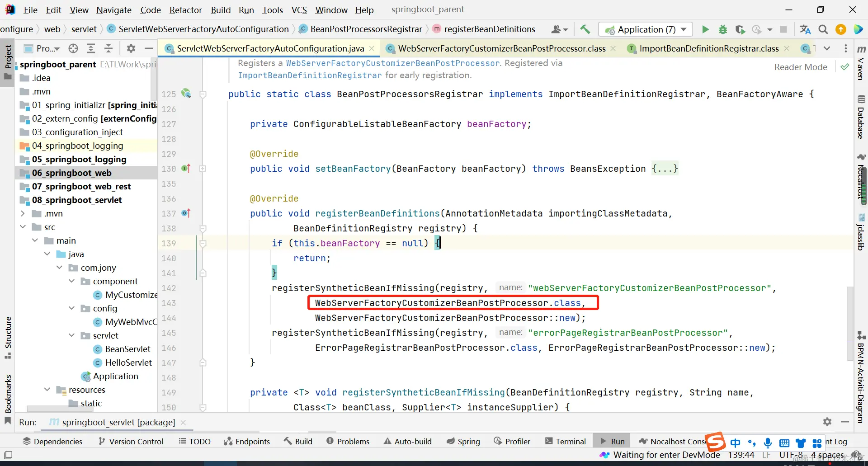Open the Endpoints tool window

(246, 441)
